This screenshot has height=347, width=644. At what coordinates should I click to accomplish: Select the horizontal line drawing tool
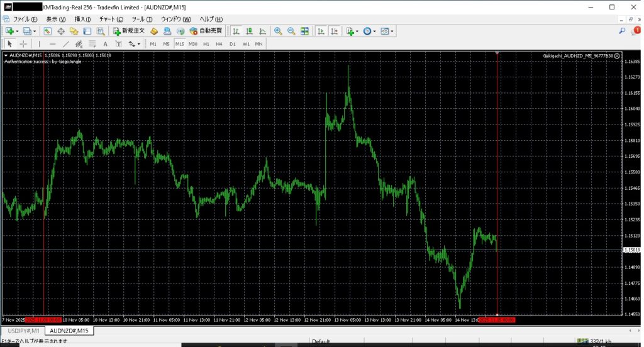tap(52, 44)
